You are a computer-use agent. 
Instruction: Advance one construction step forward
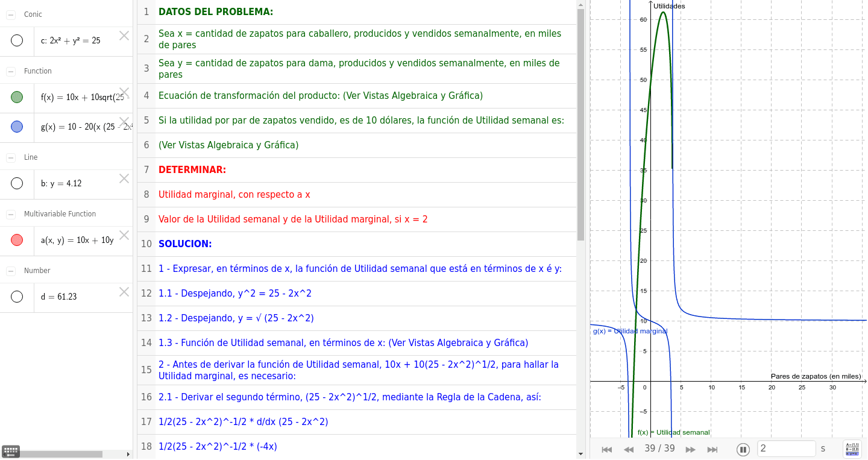pyautogui.click(x=691, y=449)
